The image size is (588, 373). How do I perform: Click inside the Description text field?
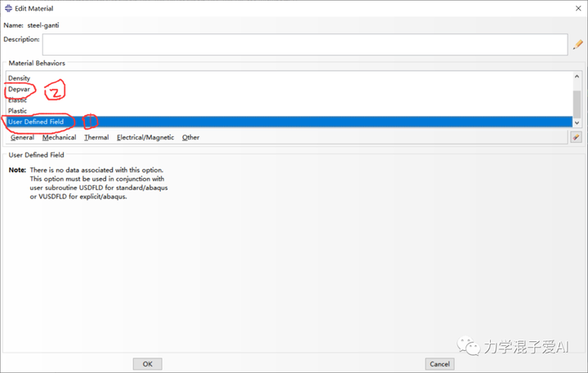pos(304,44)
